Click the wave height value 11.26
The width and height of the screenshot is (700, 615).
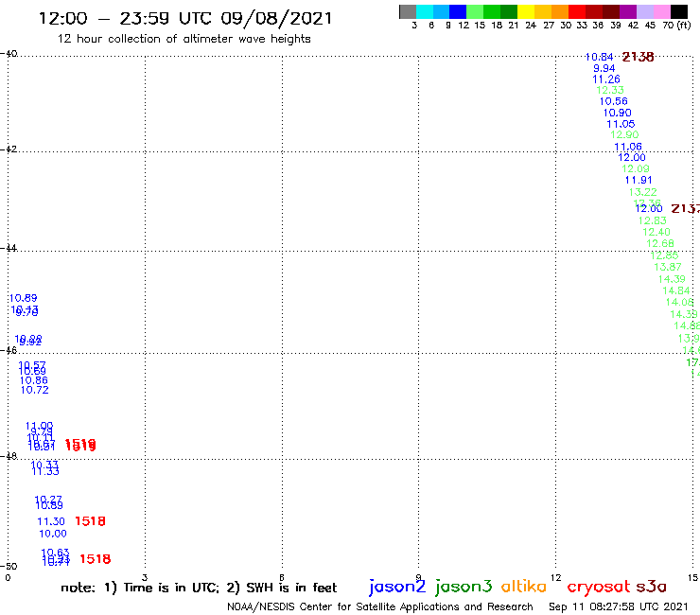click(606, 79)
